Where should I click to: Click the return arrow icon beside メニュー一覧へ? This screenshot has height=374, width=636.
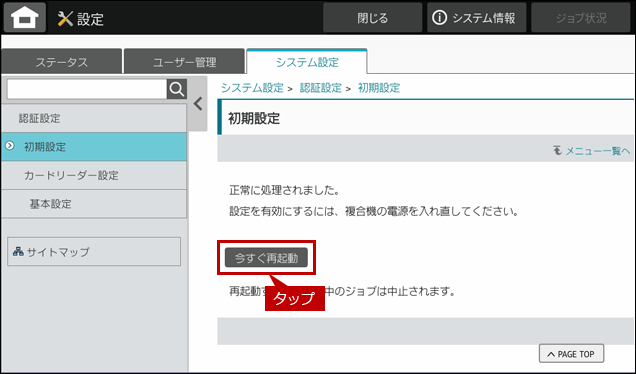coord(558,150)
